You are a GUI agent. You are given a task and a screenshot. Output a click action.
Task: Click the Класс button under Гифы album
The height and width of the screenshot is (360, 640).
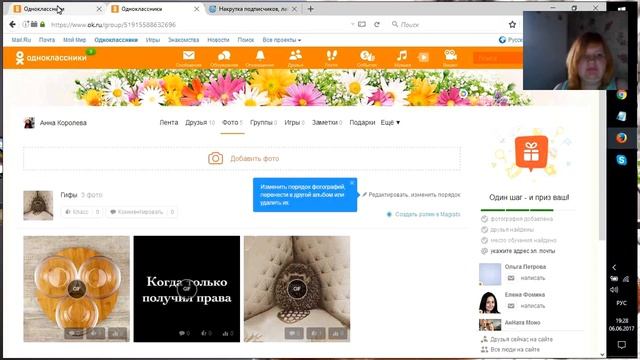click(82, 212)
